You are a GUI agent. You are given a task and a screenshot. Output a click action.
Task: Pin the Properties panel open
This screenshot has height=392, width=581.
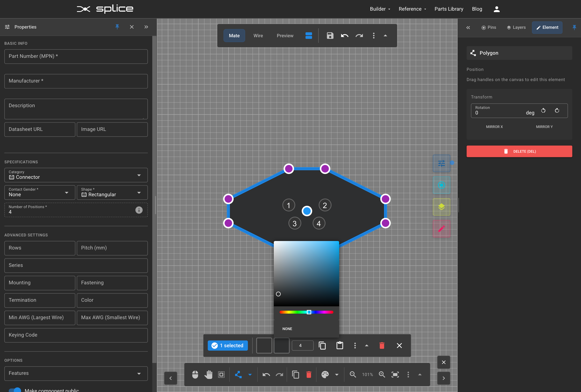[x=117, y=27]
